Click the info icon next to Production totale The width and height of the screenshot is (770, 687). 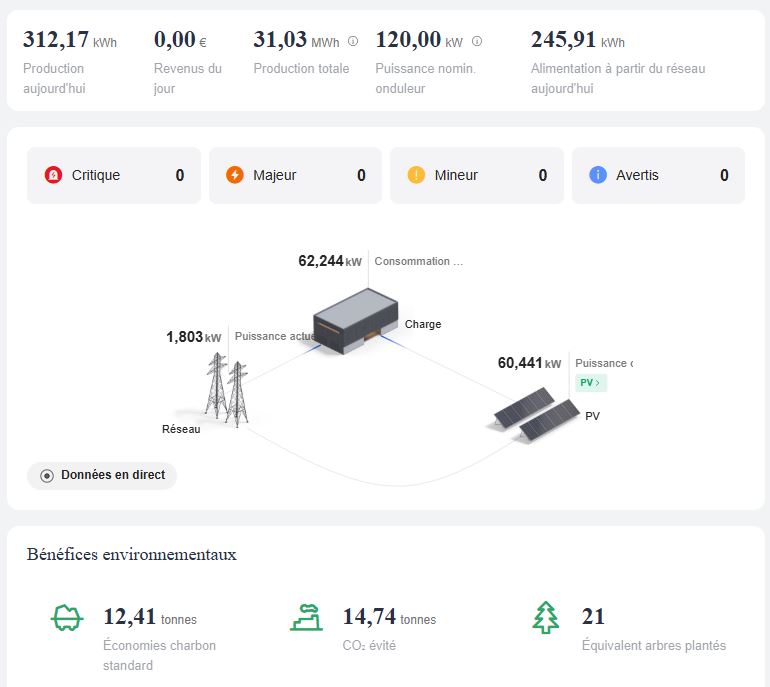pyautogui.click(x=353, y=41)
